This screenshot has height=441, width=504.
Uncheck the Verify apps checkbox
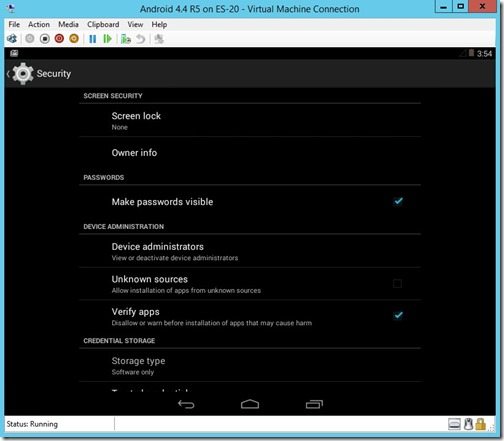(398, 315)
